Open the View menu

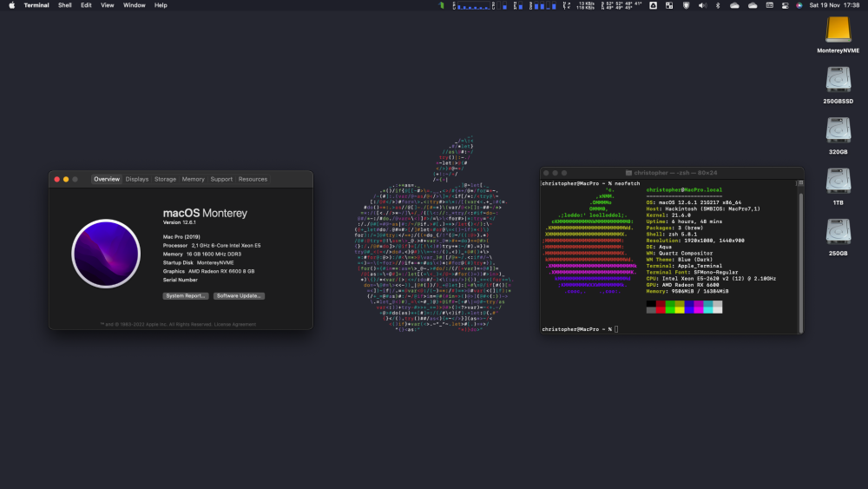(x=107, y=5)
